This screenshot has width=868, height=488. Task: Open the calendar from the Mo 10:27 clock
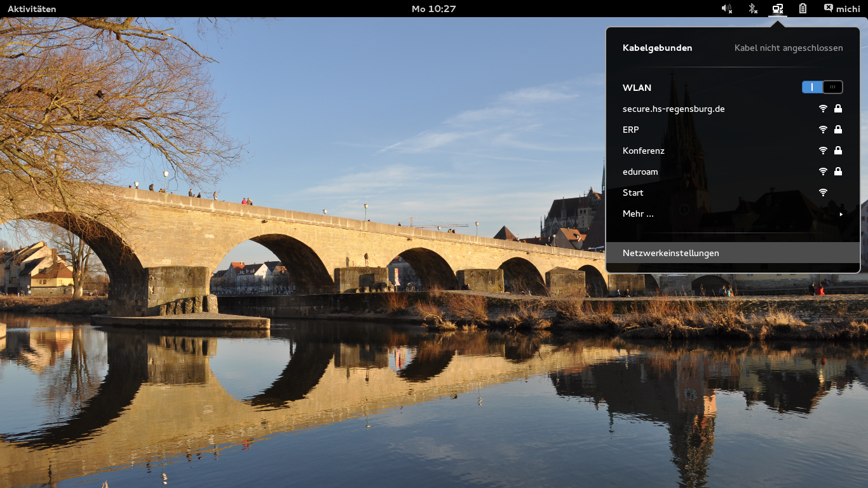click(433, 9)
